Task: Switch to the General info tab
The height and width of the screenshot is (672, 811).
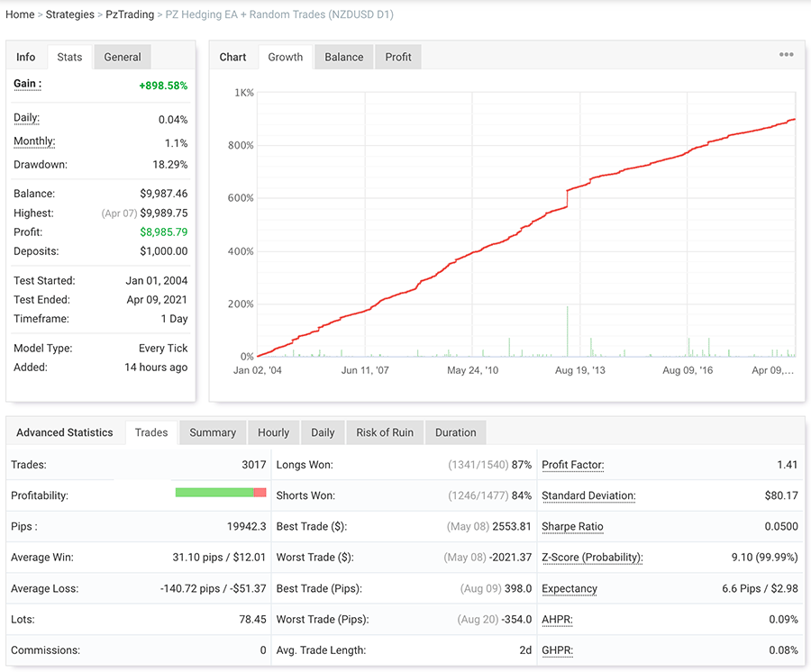Action: 122,57
